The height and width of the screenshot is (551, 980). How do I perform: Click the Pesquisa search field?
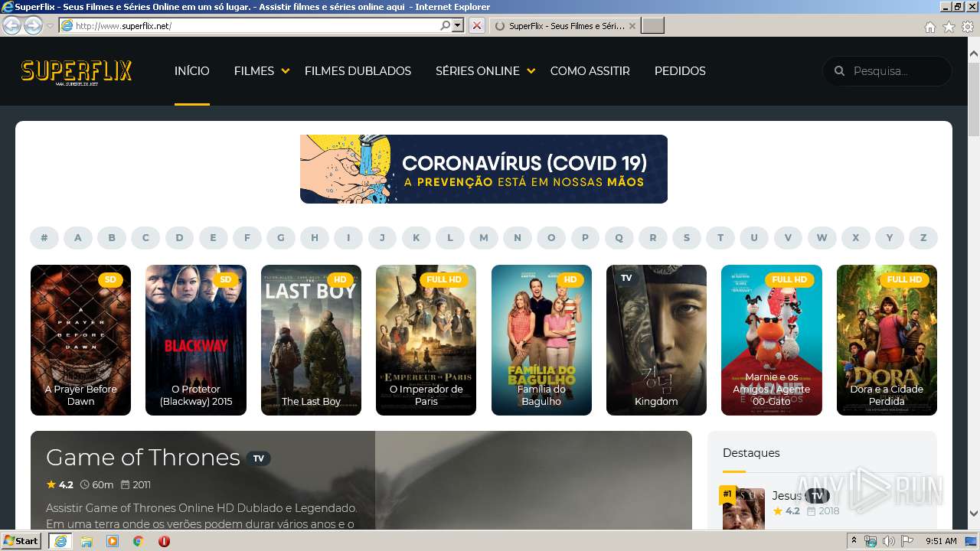(888, 71)
